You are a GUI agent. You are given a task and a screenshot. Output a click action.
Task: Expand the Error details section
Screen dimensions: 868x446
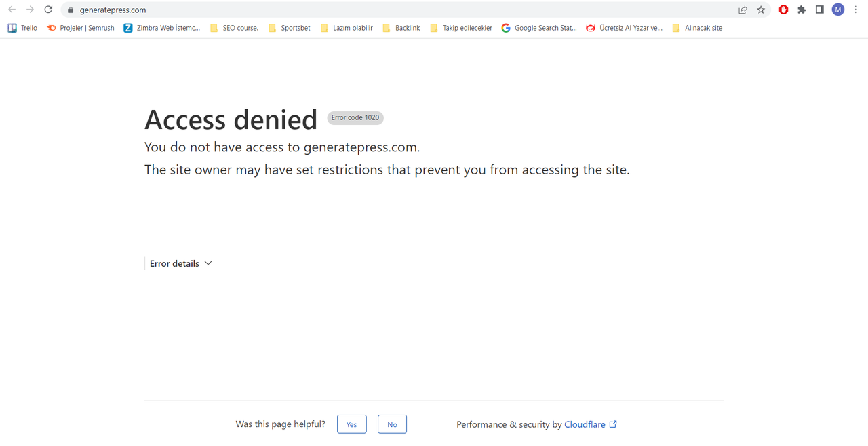point(181,263)
